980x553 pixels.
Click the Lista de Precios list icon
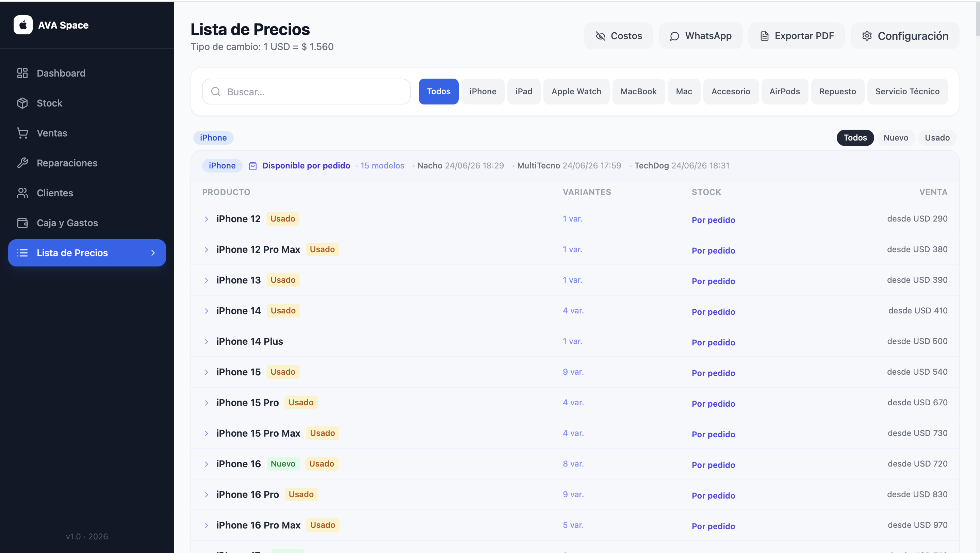tap(22, 253)
